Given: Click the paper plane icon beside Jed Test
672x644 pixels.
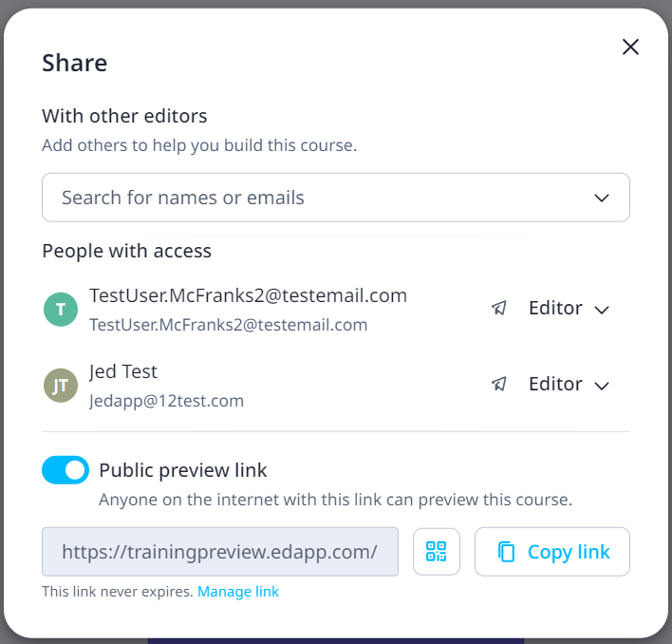Looking at the screenshot, I should tap(499, 385).
